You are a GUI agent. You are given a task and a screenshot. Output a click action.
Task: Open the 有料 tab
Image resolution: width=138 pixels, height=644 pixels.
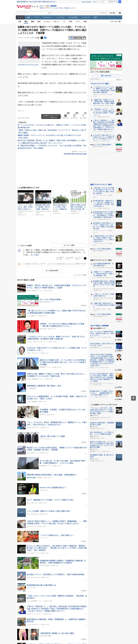pos(95,17)
